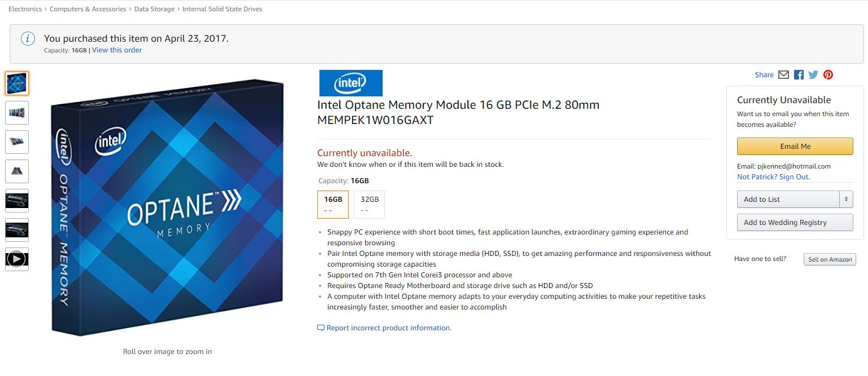Image resolution: width=868 pixels, height=376 pixels.
Task: Click Not Patrick? Sign Out link
Action: pyautogui.click(x=773, y=177)
